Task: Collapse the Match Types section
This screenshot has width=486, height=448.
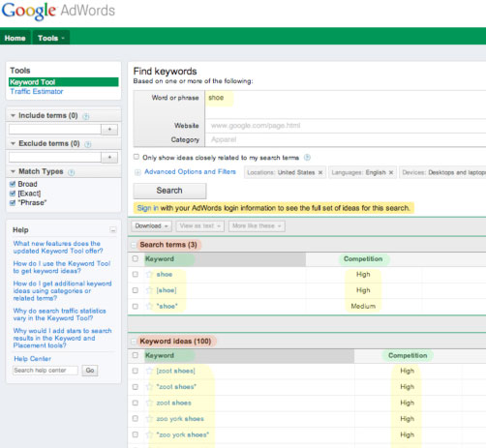Action: pyautogui.click(x=13, y=171)
